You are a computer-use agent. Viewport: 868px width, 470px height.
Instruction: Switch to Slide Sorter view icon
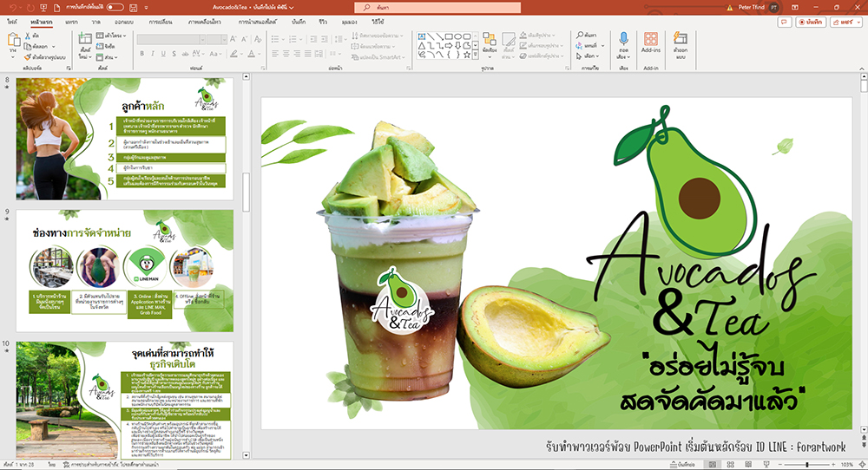730,465
